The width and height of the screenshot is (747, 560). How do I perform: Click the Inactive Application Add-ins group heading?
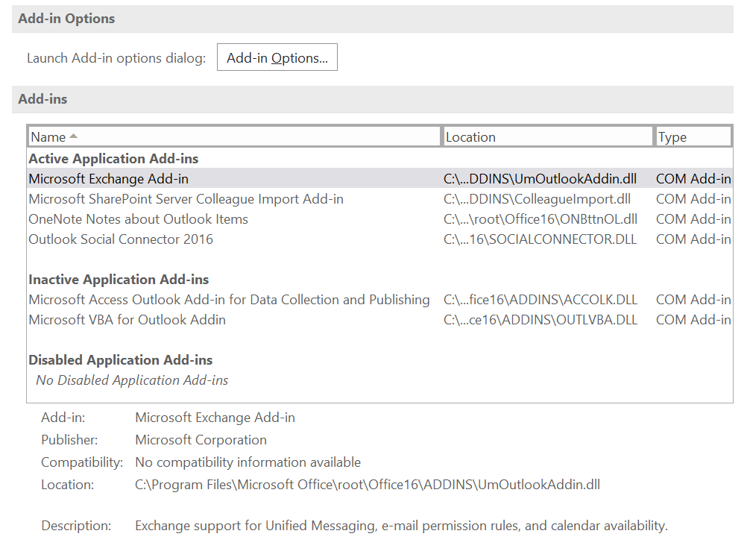point(119,280)
